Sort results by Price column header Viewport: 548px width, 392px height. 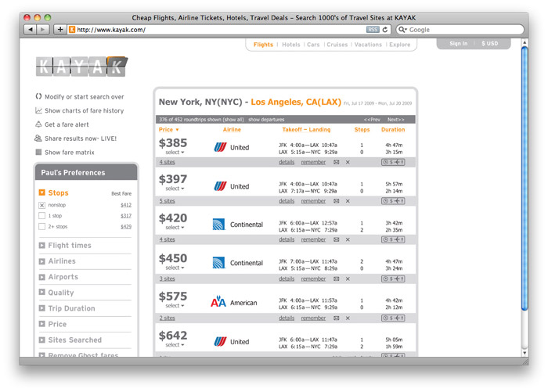(x=168, y=130)
